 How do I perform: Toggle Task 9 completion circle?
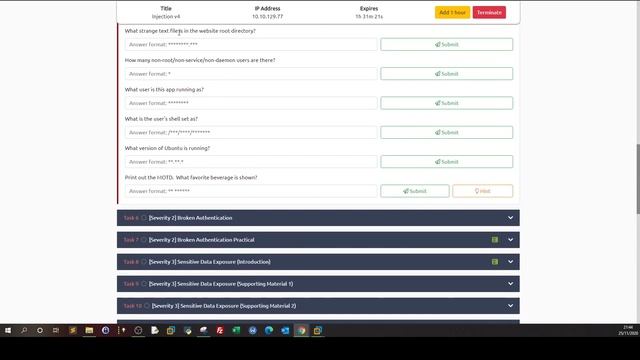tap(144, 284)
